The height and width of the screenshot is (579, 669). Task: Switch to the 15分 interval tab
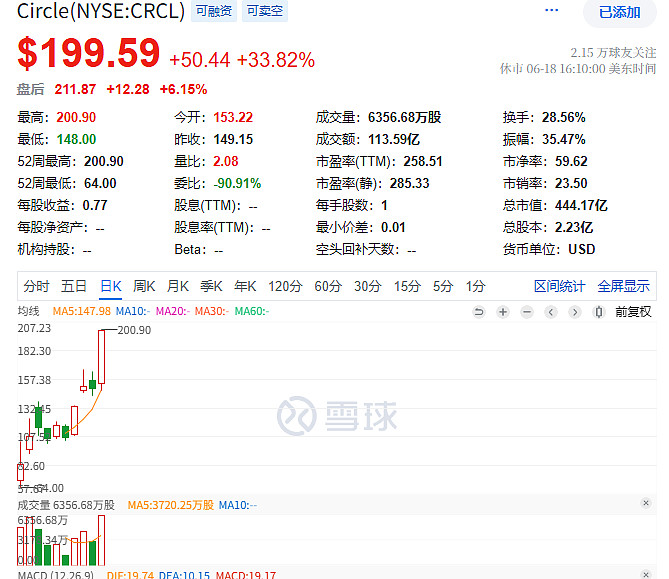point(407,286)
